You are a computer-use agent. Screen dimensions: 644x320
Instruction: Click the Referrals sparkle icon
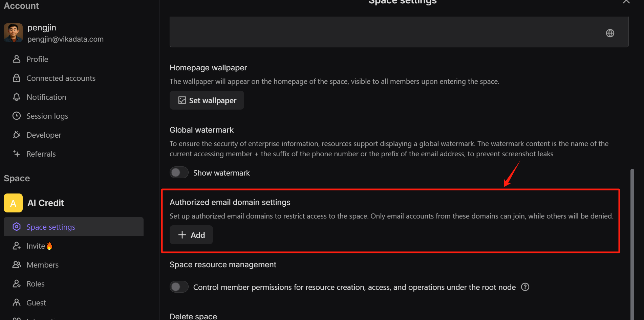[x=17, y=154]
